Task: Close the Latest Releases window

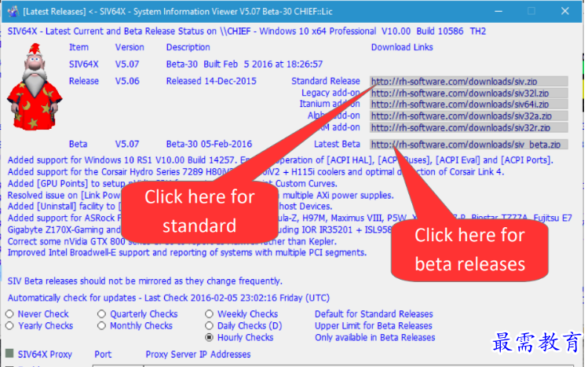Action: 565,11
